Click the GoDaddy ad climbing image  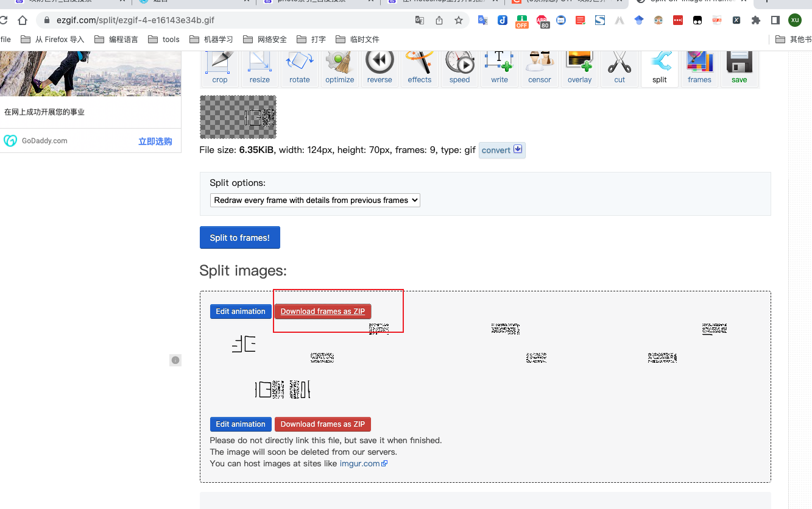90,73
